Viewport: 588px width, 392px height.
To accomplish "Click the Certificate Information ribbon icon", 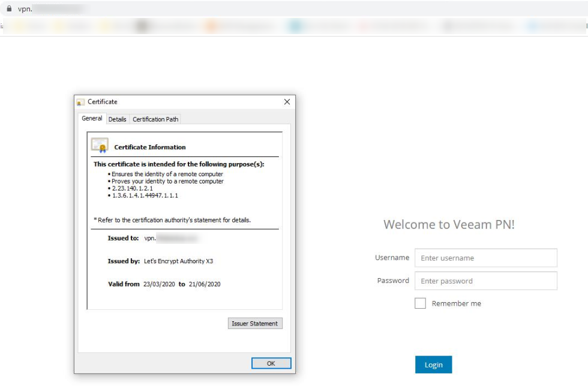I will (x=99, y=146).
